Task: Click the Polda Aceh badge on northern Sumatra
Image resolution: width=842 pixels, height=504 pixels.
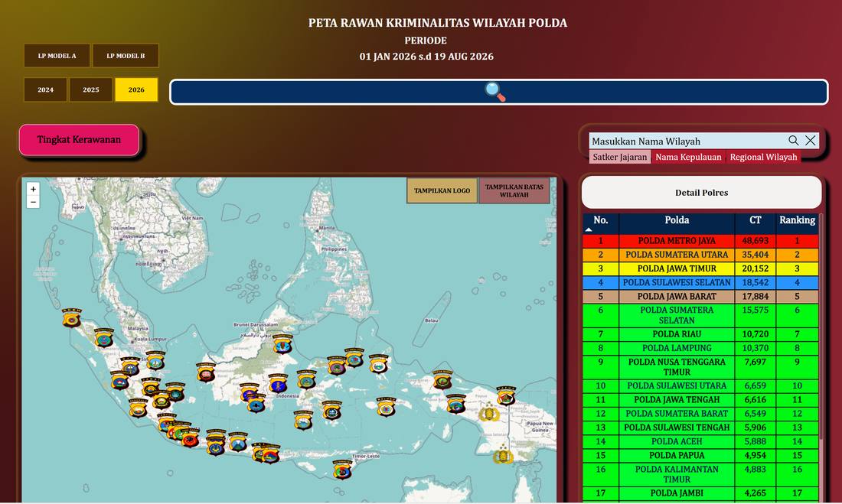Action: coord(71,317)
